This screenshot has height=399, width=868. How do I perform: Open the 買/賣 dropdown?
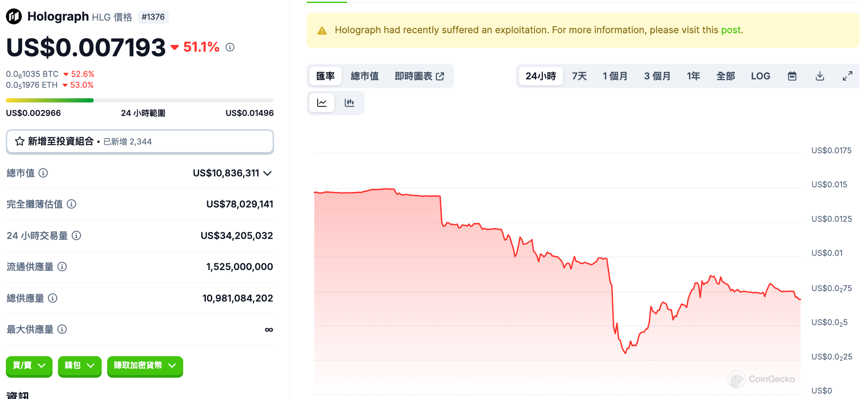click(29, 365)
